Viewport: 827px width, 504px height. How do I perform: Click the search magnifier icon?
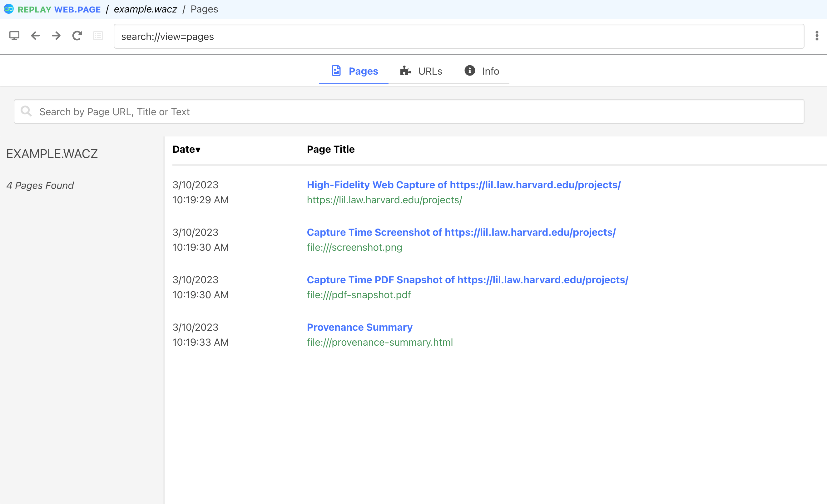[26, 111]
